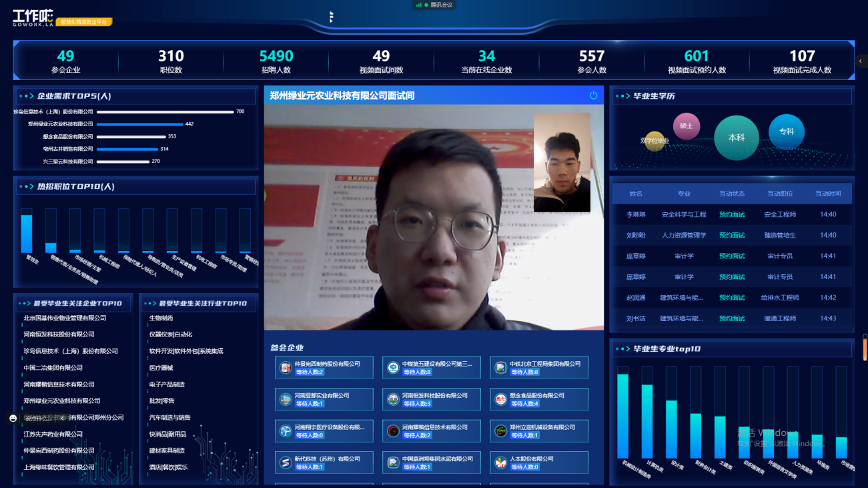
Task: Click 给排水工程师 in the 赵润通 row
Action: [x=780, y=298]
